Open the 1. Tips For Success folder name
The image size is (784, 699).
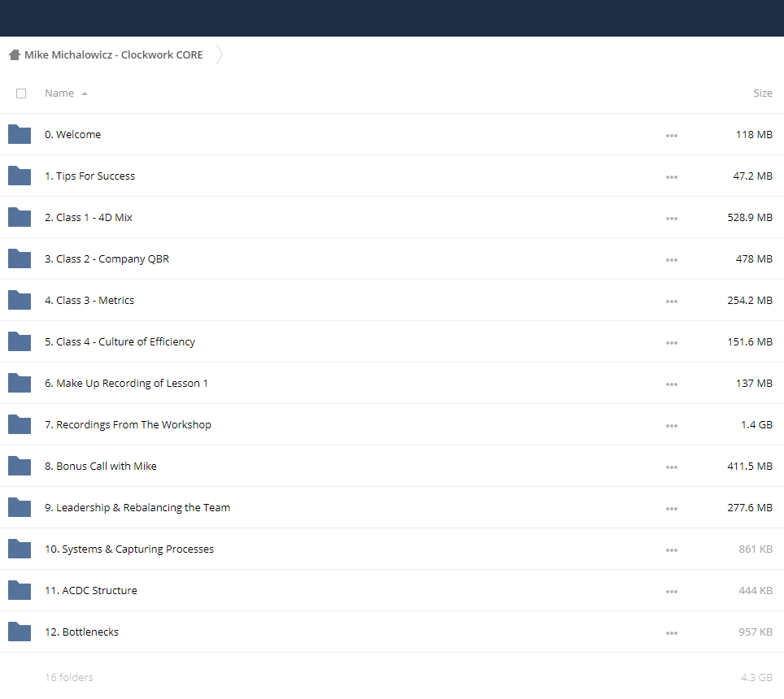tap(89, 176)
